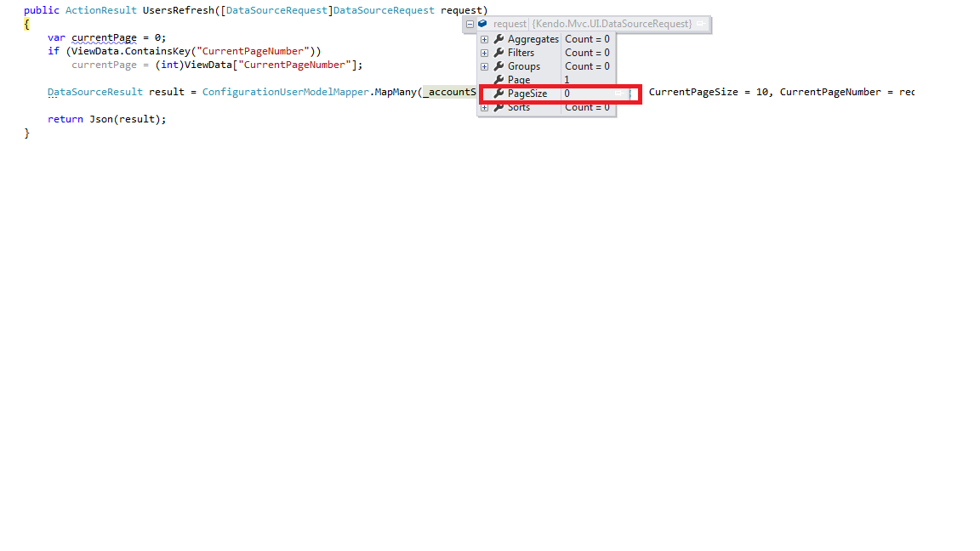Click the blue object icon beside request
This screenshot has height=551, width=980.
point(482,24)
